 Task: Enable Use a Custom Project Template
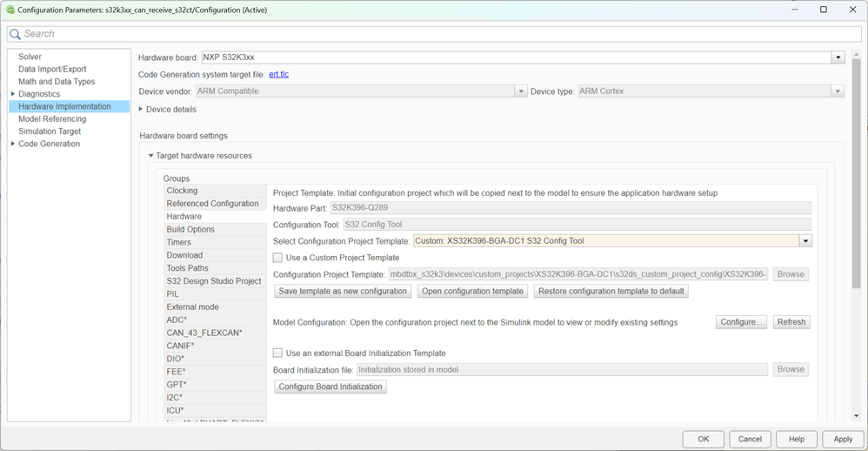(x=278, y=258)
